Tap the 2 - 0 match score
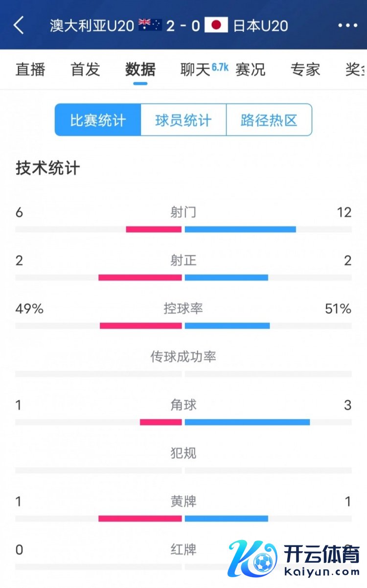Image resolution: width=367 pixels, height=588 pixels. (183, 25)
